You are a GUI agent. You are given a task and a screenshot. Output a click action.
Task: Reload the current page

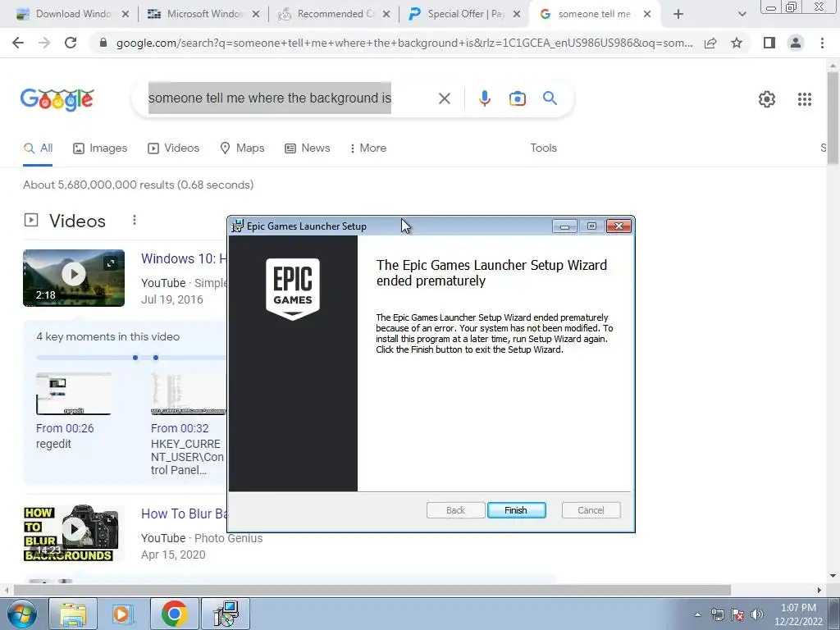[71, 43]
